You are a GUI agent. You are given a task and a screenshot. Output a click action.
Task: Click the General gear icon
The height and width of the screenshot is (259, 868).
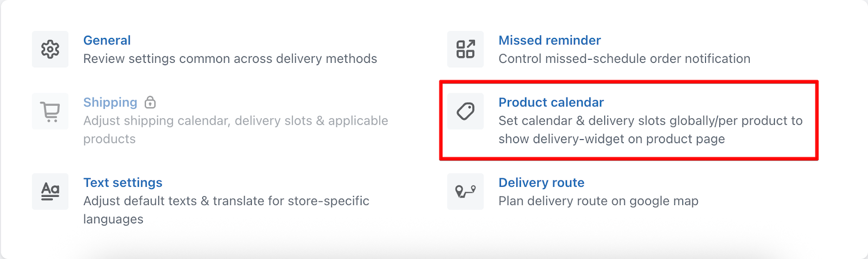(x=50, y=49)
